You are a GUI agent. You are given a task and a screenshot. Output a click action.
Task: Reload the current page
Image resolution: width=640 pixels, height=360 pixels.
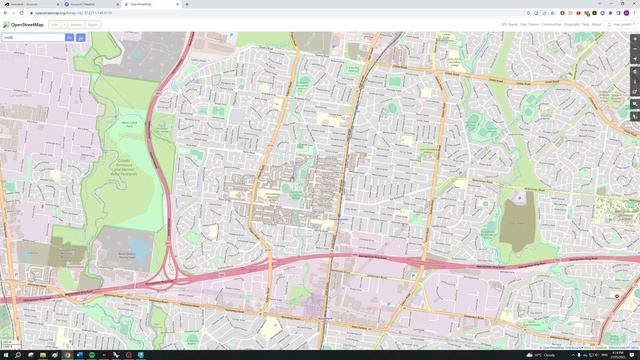[x=22, y=13]
